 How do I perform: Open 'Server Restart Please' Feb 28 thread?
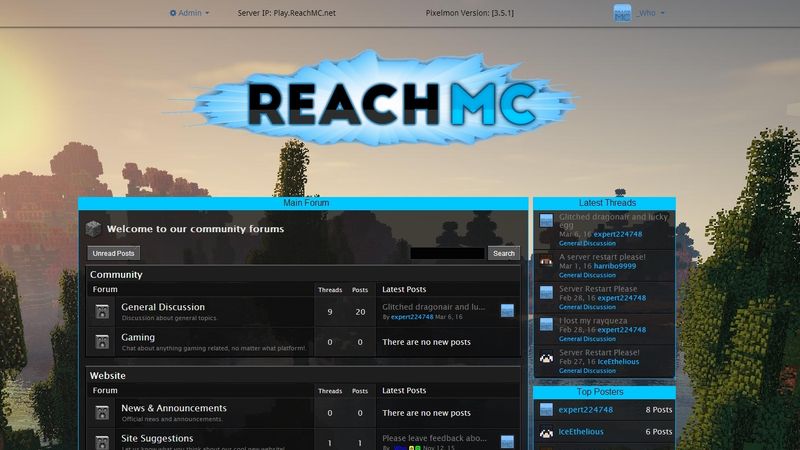click(x=598, y=288)
